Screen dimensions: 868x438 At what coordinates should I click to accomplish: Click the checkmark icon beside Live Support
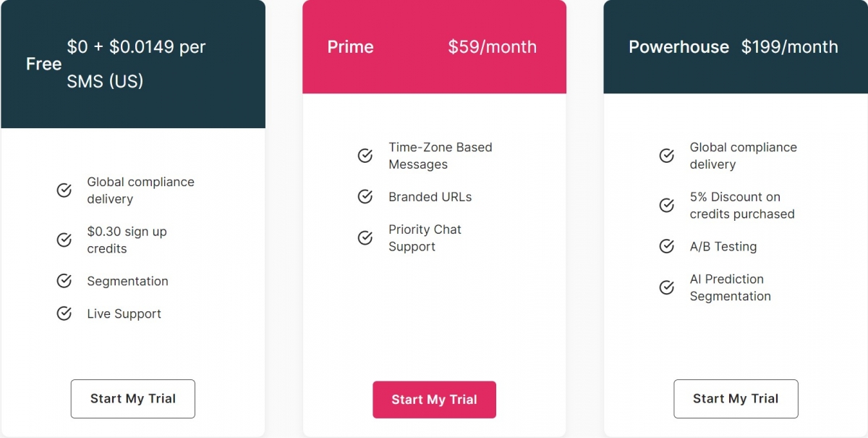pyautogui.click(x=64, y=313)
